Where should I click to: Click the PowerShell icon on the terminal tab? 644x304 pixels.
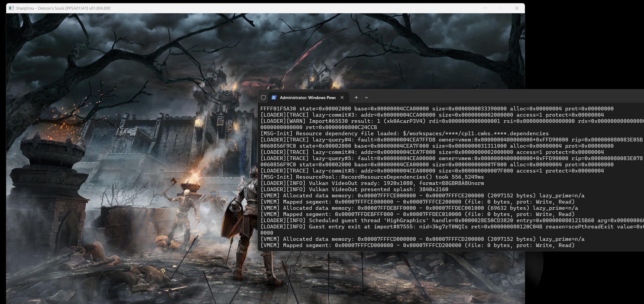point(274,97)
